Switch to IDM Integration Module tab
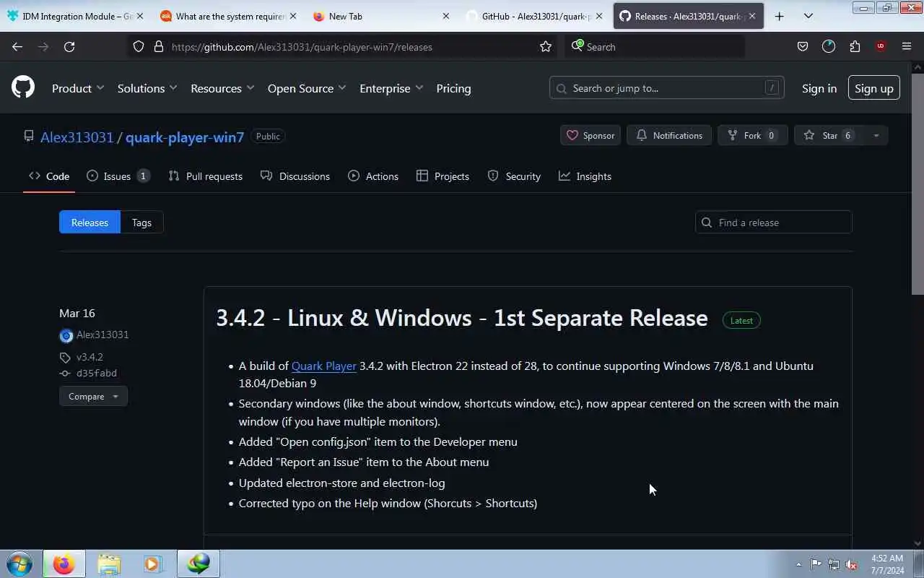The image size is (924, 578). click(x=77, y=16)
